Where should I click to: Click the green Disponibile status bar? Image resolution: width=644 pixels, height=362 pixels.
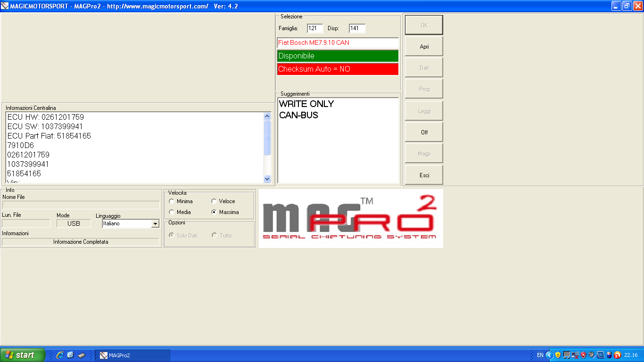tap(338, 56)
